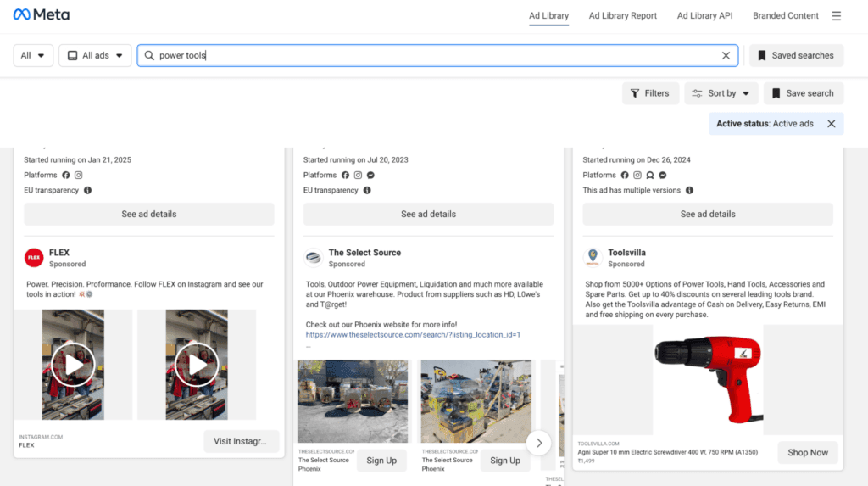
Task: Advance the Select Source carousel with next arrow
Action: coord(538,443)
